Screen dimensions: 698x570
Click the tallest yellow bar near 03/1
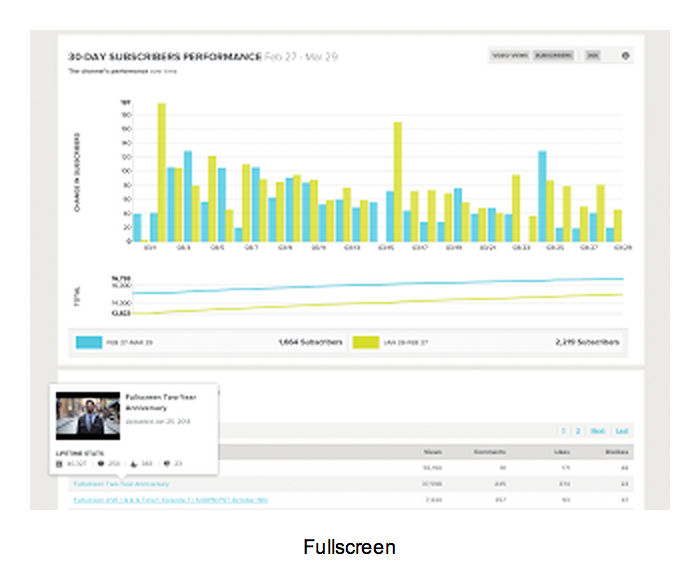click(x=162, y=172)
